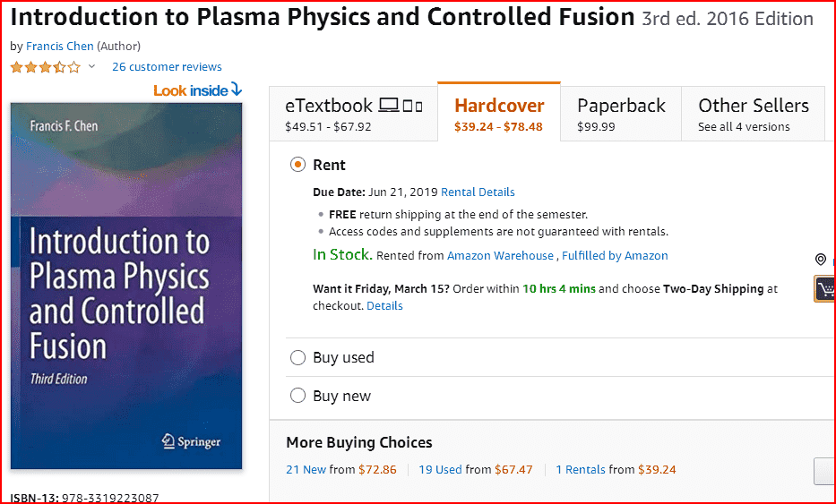Open the Rental Details link
836x504 pixels.
tap(478, 192)
